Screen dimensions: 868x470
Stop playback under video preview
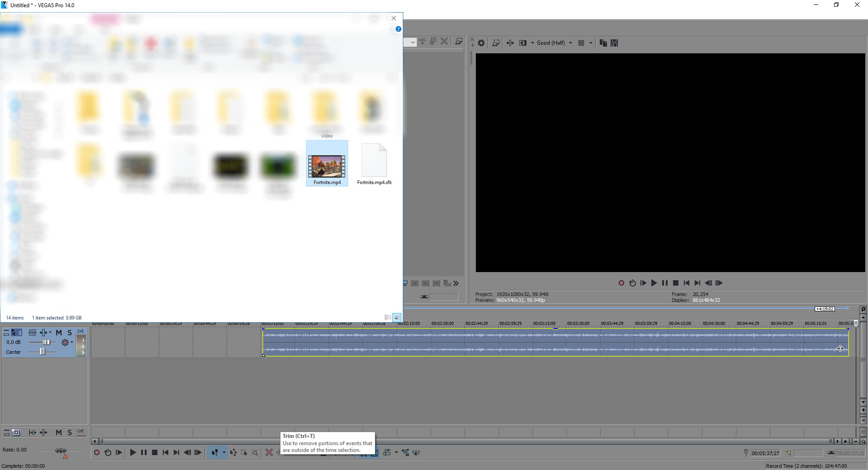tap(676, 283)
